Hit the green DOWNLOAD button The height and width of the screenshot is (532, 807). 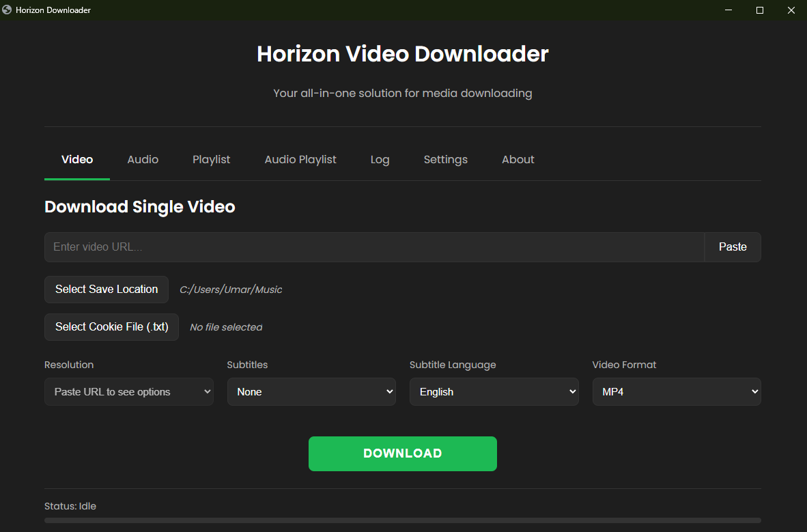coord(402,453)
